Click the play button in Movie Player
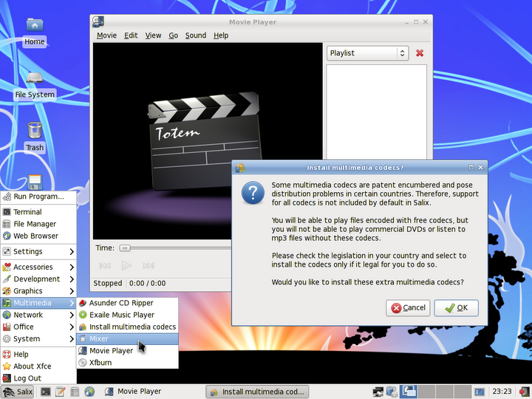This screenshot has height=399, width=532. [x=126, y=265]
